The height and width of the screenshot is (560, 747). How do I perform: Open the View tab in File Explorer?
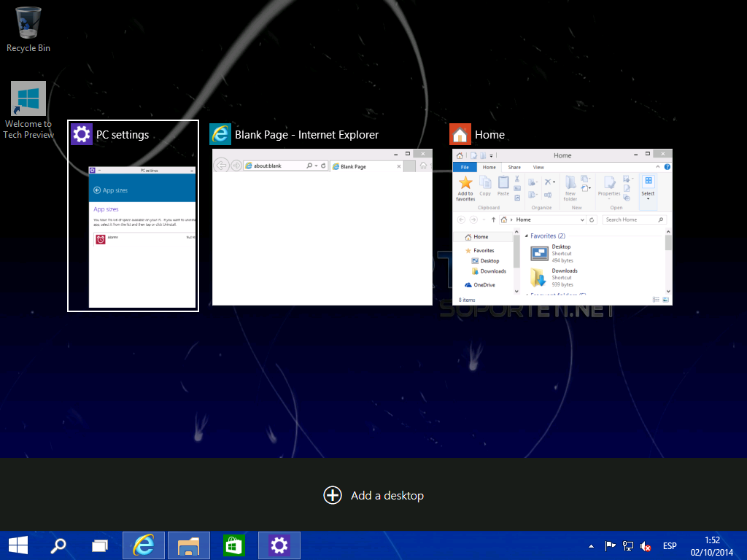tap(538, 167)
